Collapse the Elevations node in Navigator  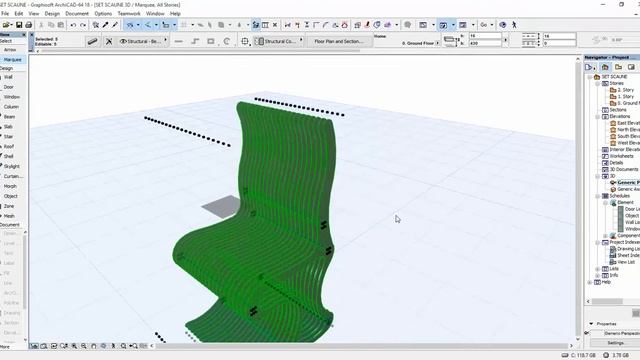point(598,116)
